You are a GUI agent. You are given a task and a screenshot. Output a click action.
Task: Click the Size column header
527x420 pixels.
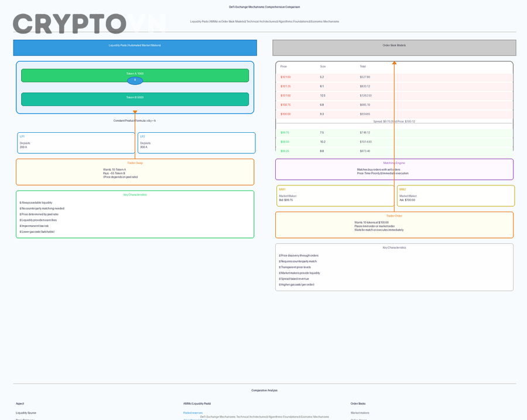[x=323, y=67]
